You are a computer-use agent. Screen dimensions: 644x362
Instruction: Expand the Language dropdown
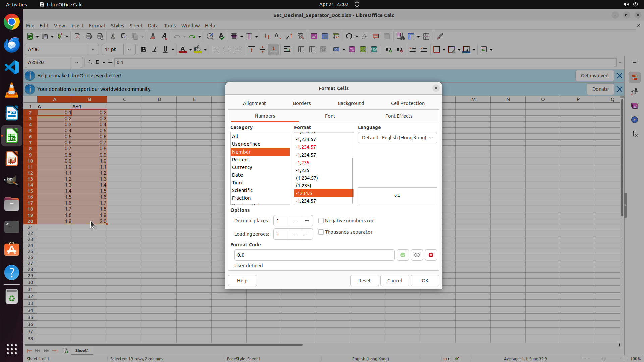pyautogui.click(x=397, y=138)
